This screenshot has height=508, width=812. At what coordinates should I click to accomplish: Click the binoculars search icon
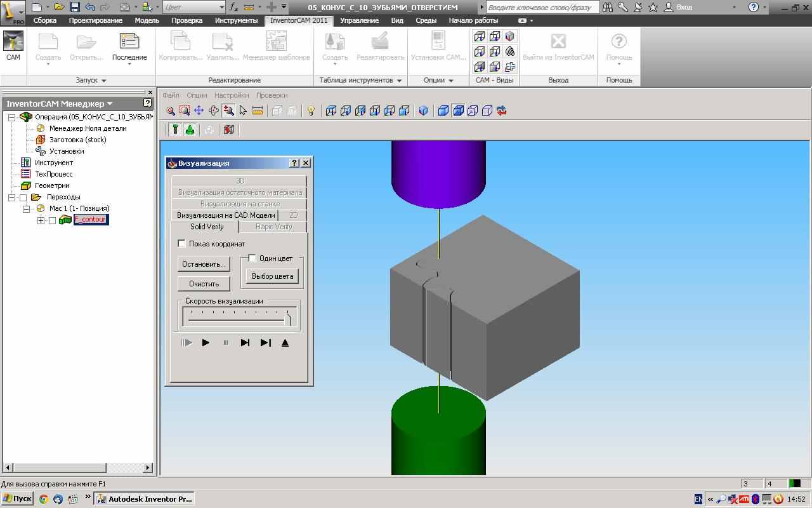pyautogui.click(x=608, y=7)
